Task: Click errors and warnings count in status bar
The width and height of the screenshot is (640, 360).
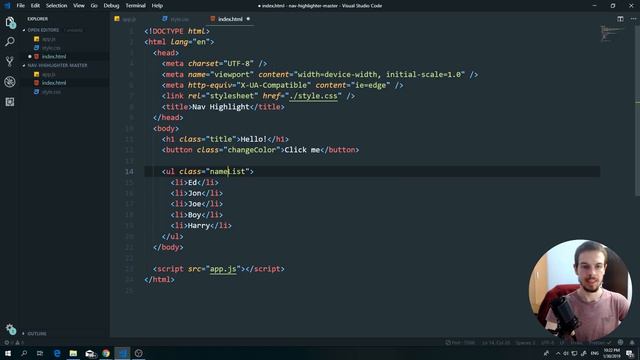Action: tap(14, 342)
